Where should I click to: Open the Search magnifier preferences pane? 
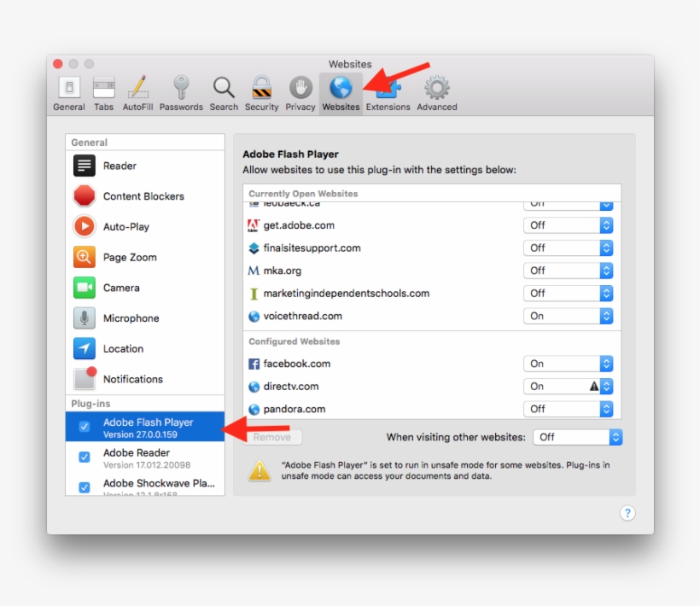point(224,94)
